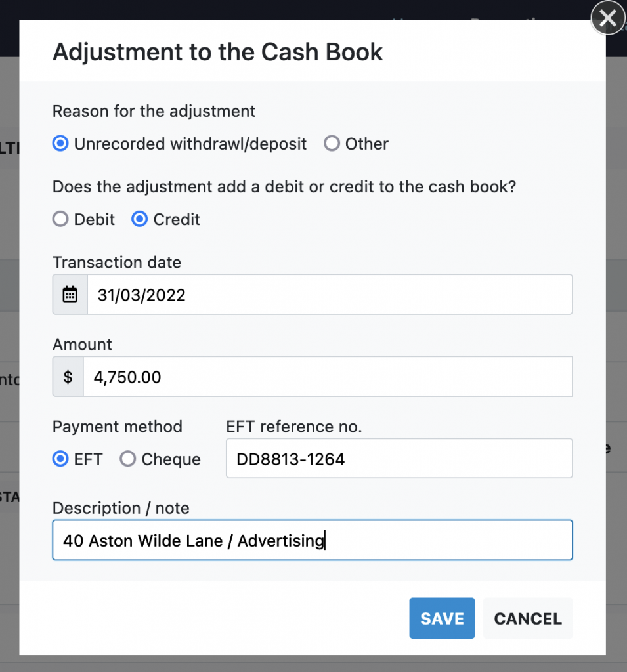Click the Adjustment to the Cash Book heading
627x672 pixels.
[x=217, y=52]
